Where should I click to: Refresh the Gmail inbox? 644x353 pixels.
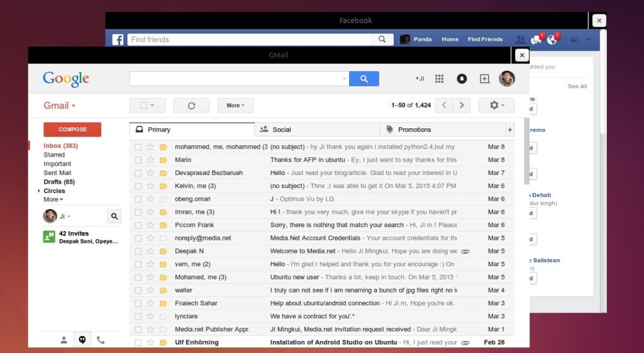(x=191, y=106)
